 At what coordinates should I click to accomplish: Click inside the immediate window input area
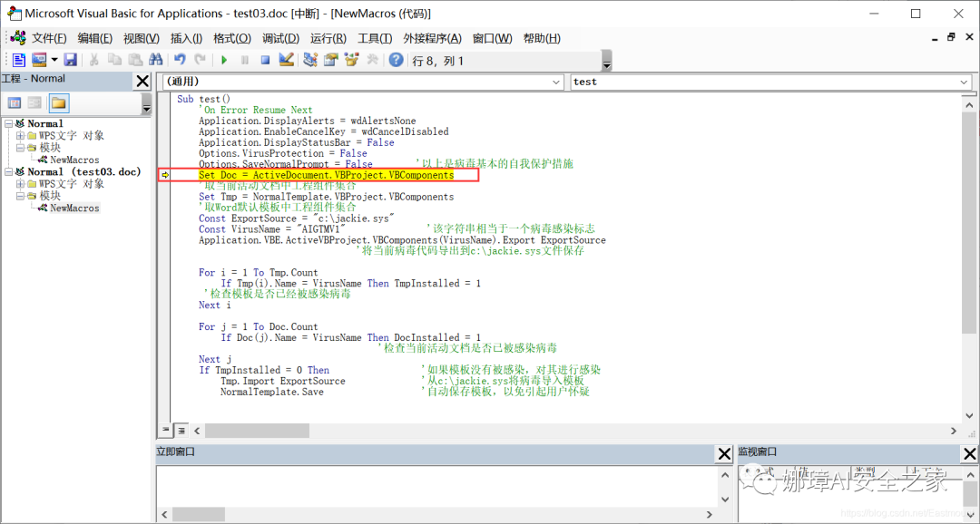tap(436, 486)
